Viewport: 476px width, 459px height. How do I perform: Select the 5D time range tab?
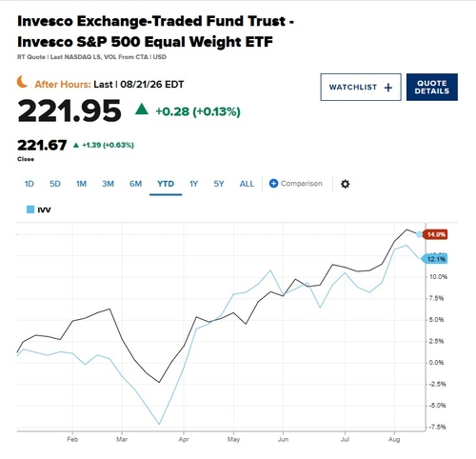pyautogui.click(x=55, y=184)
